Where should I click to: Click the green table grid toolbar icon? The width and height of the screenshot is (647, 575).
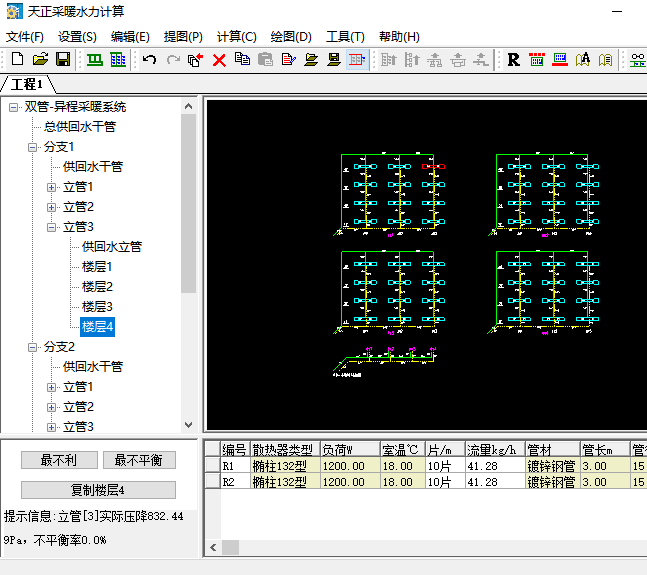coord(118,60)
